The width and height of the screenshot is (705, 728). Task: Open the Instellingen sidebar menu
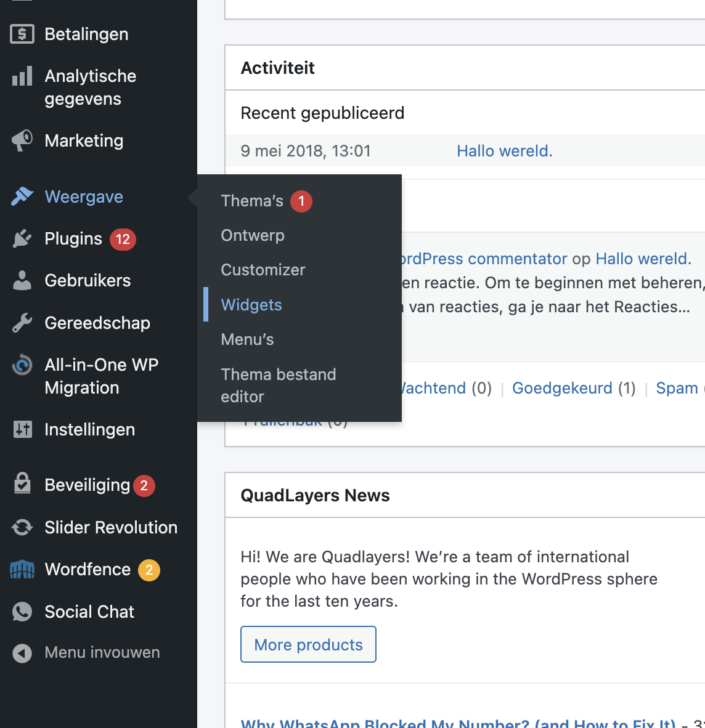[x=89, y=430]
